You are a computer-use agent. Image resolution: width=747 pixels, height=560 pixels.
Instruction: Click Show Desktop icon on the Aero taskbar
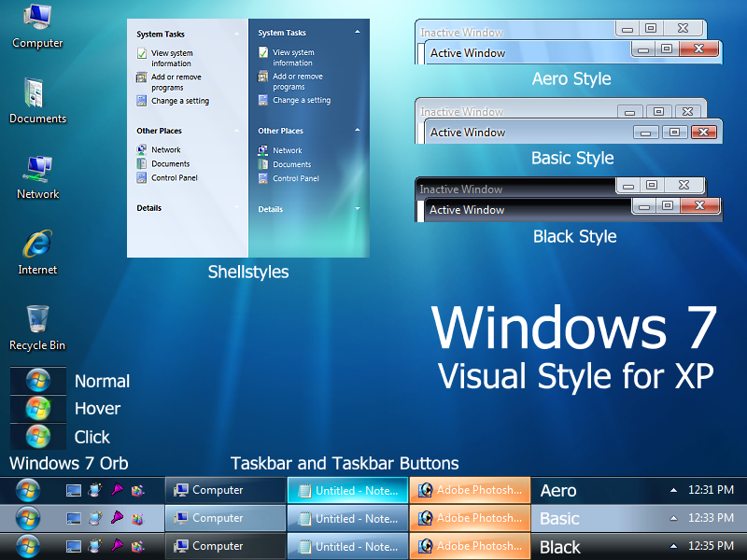coord(74,490)
